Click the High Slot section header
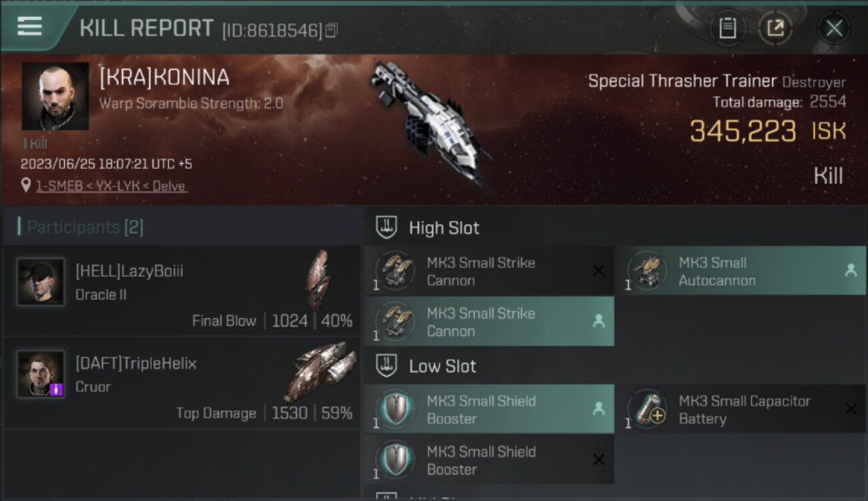Viewport: 868px width, 501px height. 444,228
